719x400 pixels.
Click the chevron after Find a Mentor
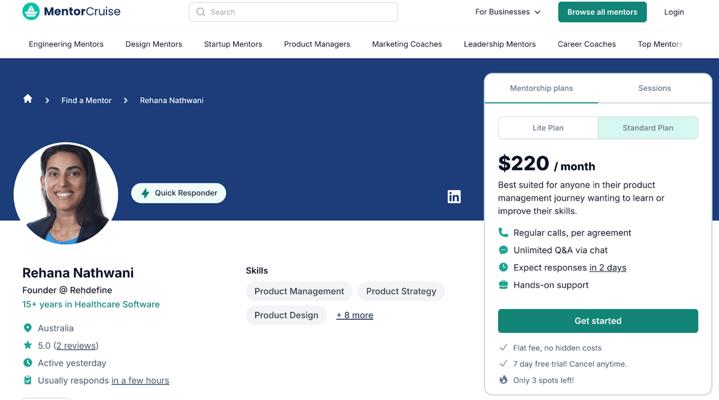pyautogui.click(x=125, y=100)
